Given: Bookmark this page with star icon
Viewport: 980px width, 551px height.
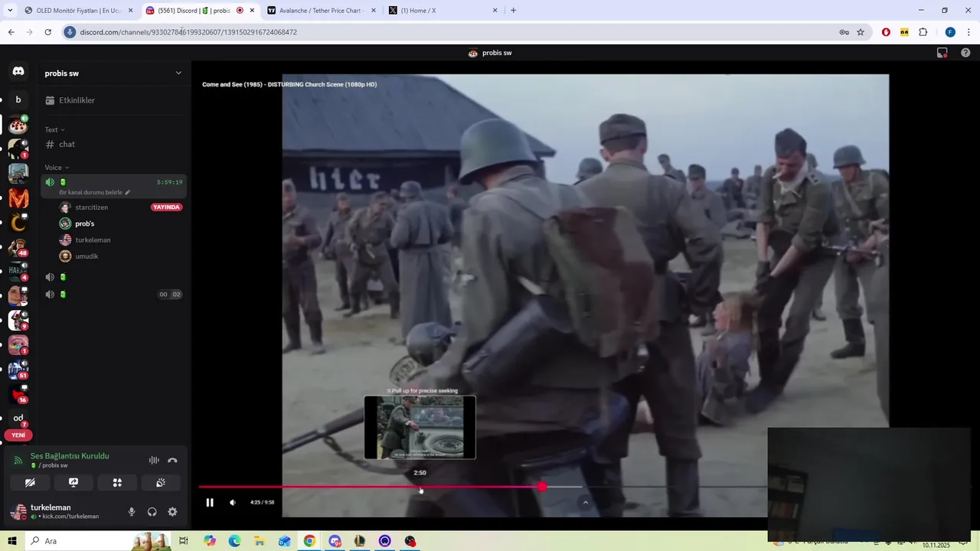Looking at the screenshot, I should tap(861, 32).
